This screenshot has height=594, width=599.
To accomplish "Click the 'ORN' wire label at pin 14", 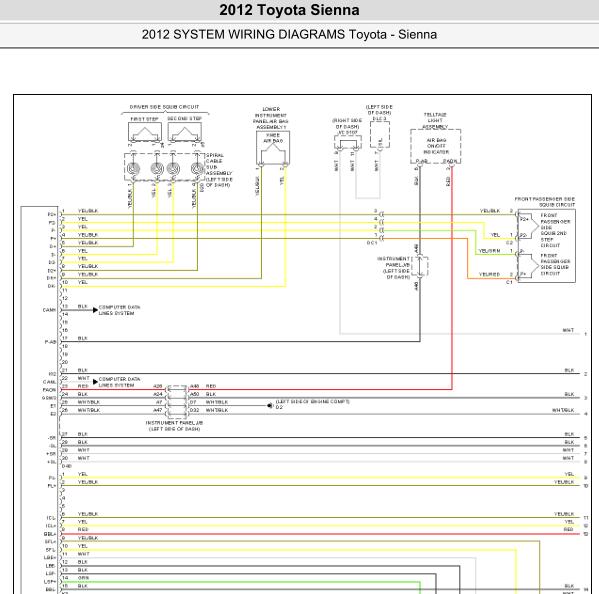I will pos(83,578).
